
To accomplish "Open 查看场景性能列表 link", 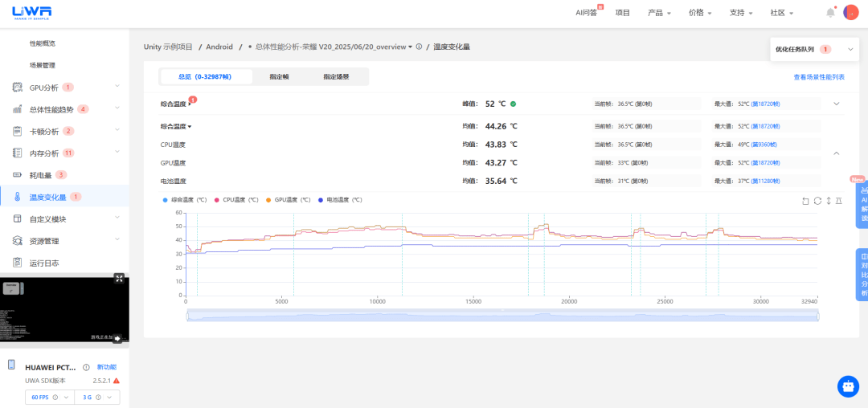I will [x=819, y=77].
